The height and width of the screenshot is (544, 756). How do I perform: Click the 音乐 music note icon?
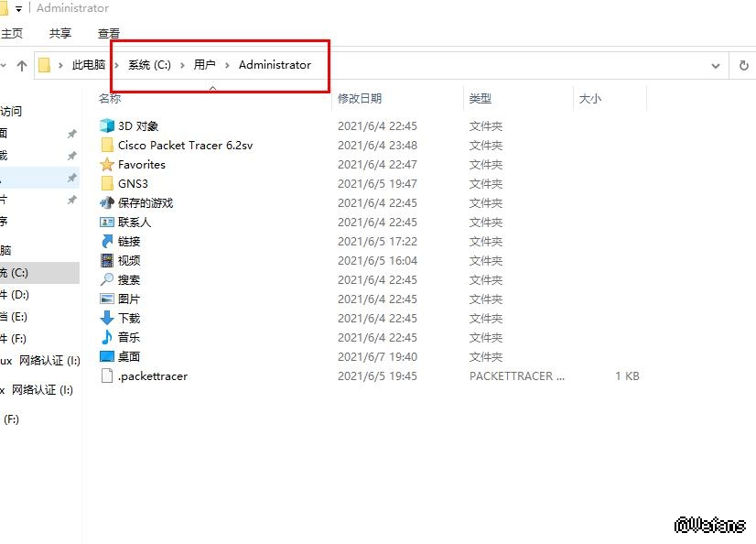point(107,338)
